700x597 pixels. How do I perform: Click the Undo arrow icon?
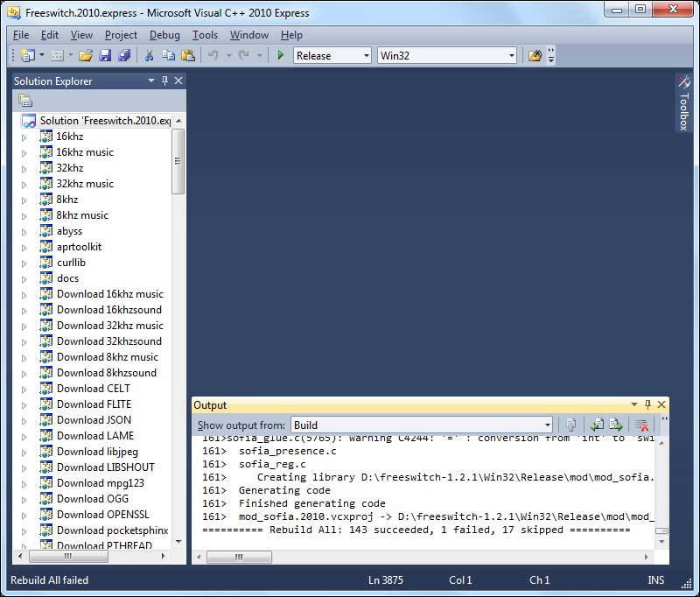click(213, 55)
